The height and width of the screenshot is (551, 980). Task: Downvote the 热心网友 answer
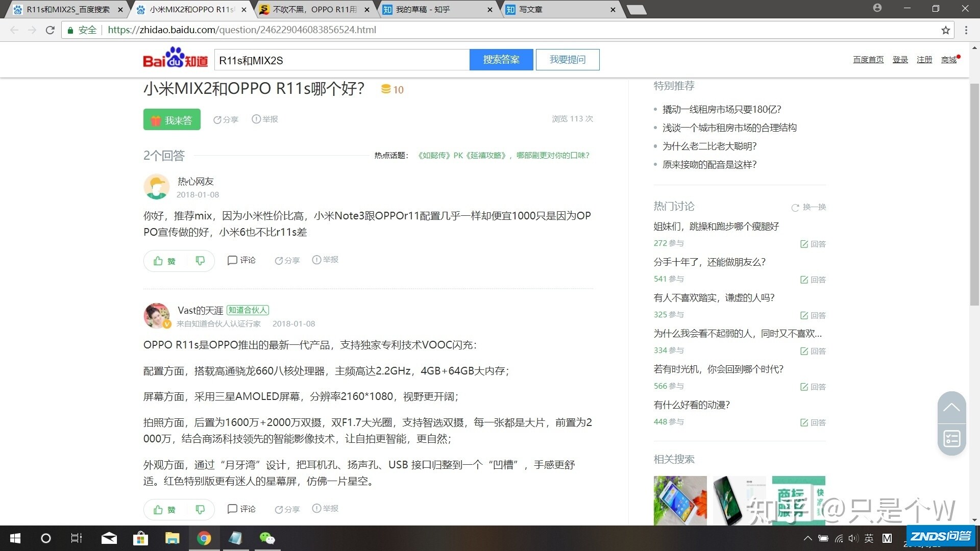coord(200,261)
